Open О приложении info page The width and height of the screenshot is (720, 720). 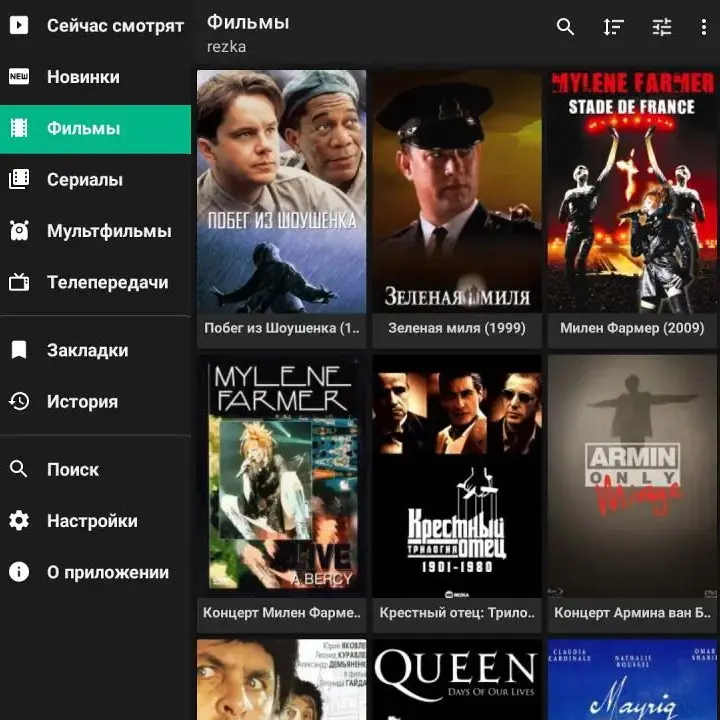click(107, 572)
